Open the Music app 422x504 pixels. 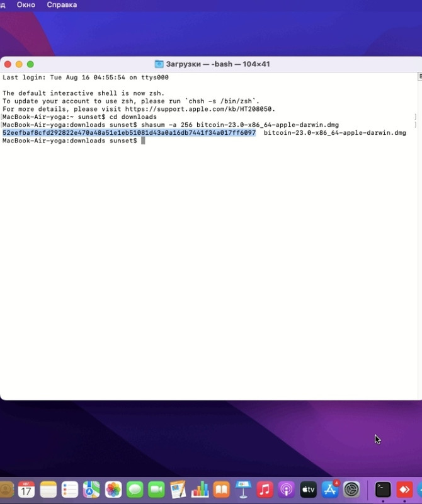pos(265,490)
